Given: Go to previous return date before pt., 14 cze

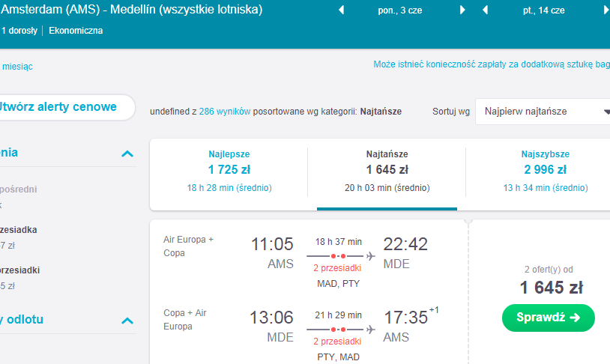Looking at the screenshot, I should tap(485, 10).
